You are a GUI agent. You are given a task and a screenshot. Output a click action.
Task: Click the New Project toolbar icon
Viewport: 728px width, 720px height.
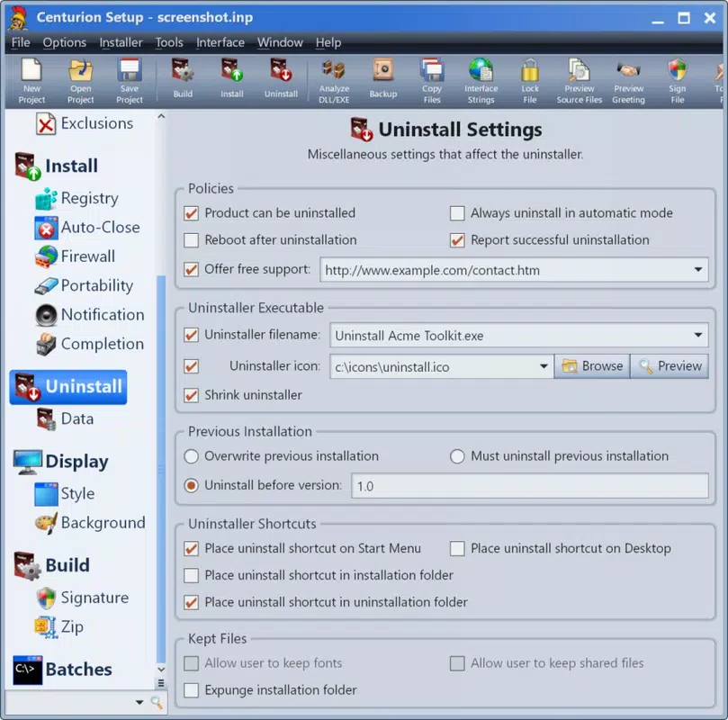point(31,81)
